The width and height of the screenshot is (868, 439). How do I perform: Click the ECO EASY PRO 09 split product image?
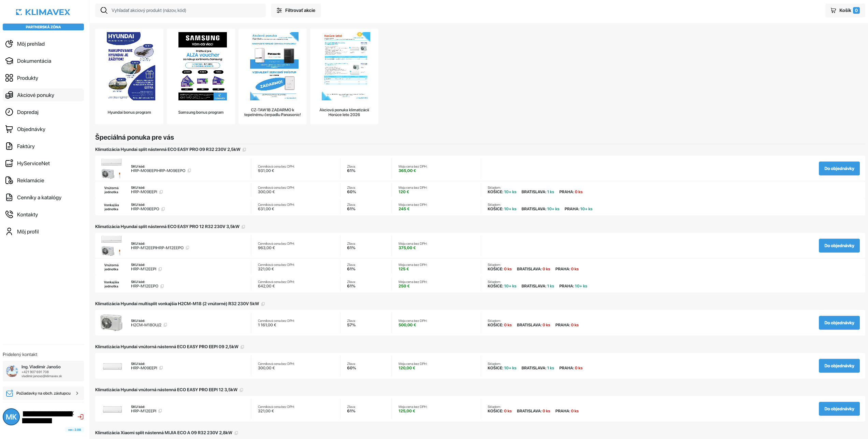click(x=111, y=169)
